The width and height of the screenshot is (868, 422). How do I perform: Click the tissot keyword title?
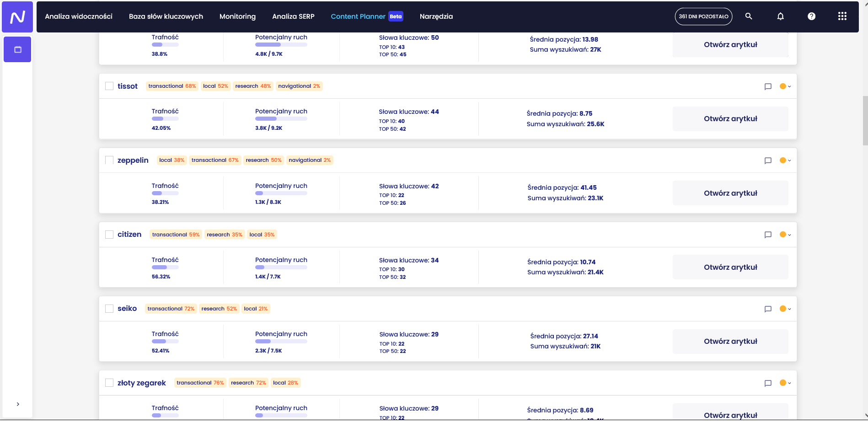[x=128, y=86]
